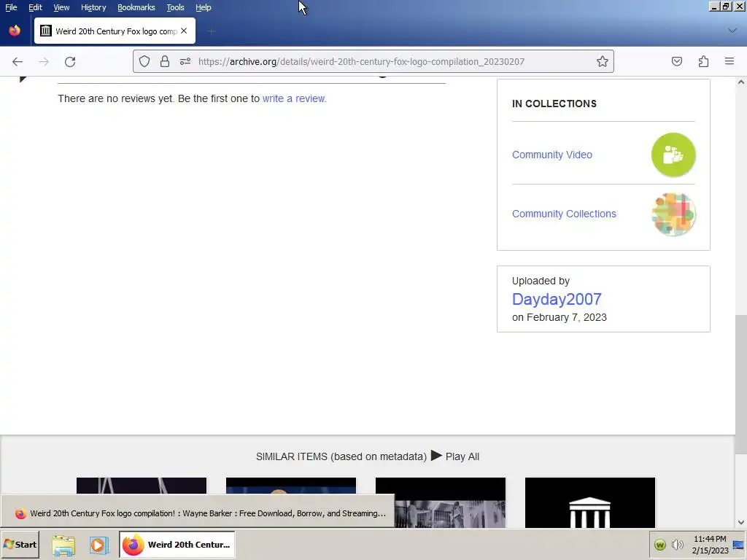Open the Tools menu
Image resolution: width=747 pixels, height=560 pixels.
coord(175,7)
